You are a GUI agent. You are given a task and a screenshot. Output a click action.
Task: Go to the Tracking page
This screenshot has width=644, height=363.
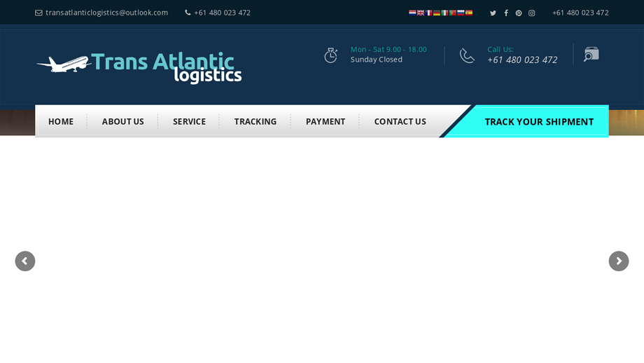point(255,122)
